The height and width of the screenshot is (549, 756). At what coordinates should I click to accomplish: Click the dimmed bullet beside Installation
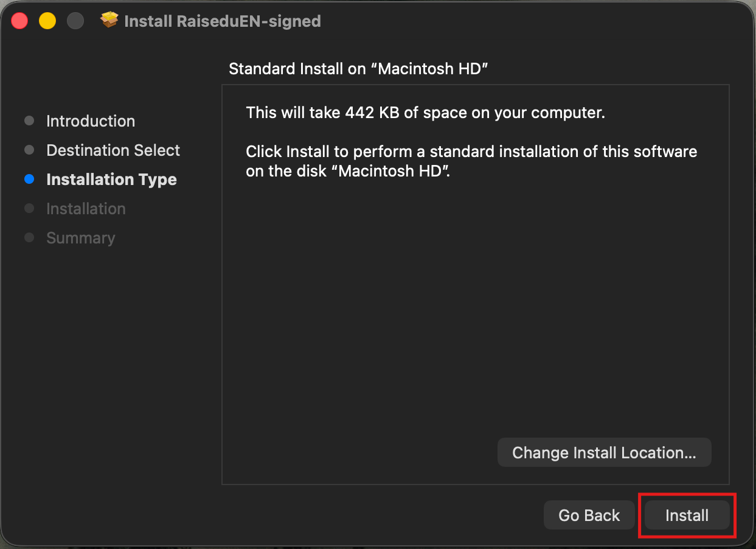(x=29, y=209)
